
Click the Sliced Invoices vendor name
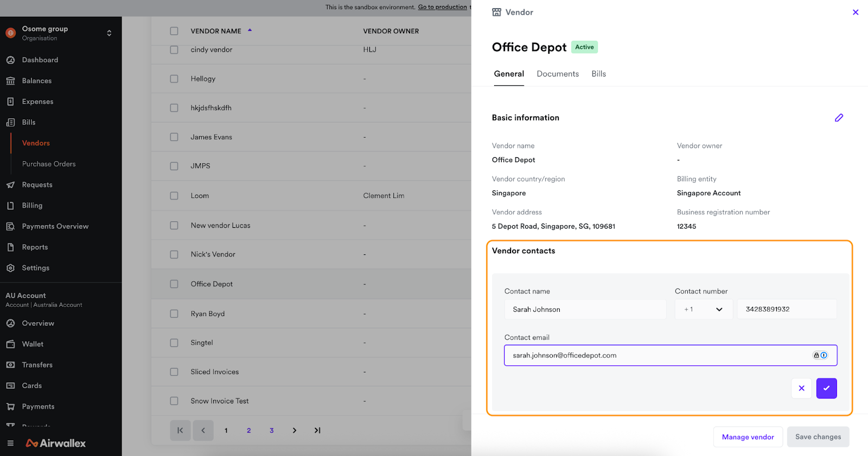tap(215, 372)
